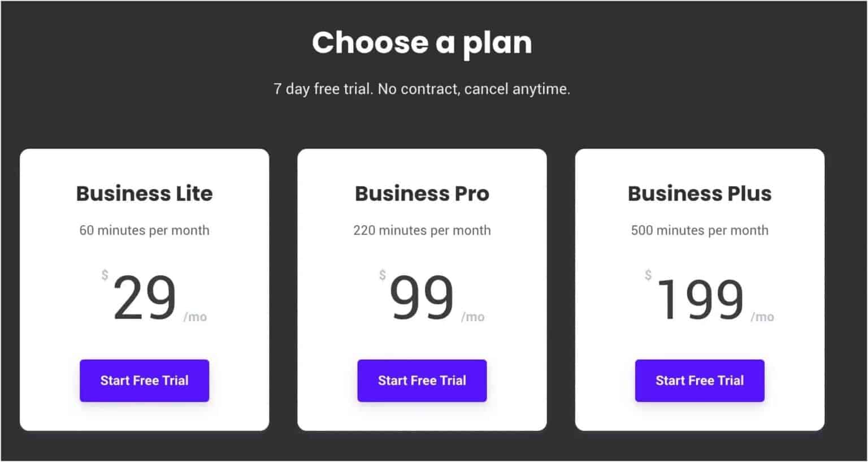Click the 99 price figure

422,298
